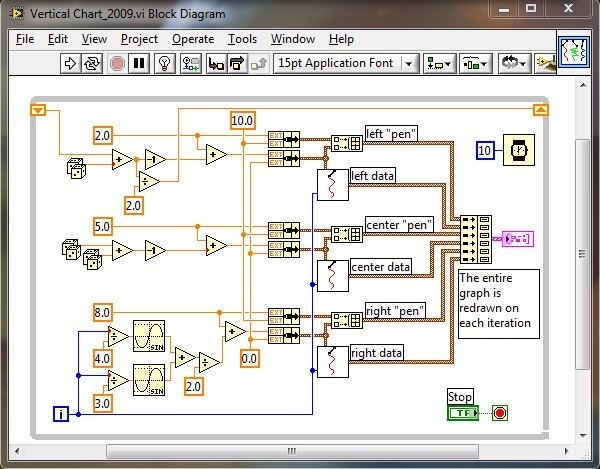Open the Distribute Objects dropdown
600x469 pixels.
pos(475,64)
